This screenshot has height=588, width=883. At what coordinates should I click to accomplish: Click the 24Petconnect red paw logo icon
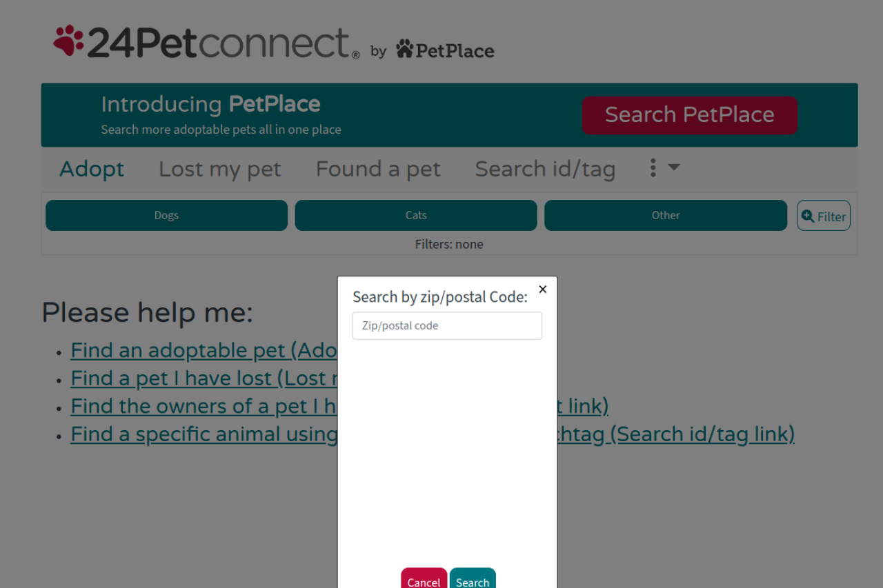click(68, 41)
